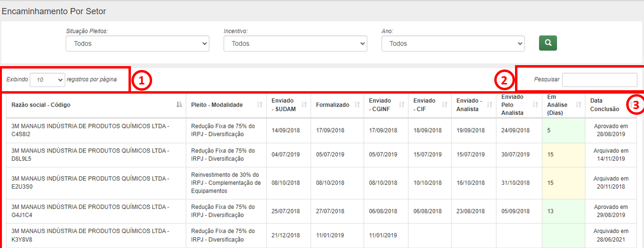The height and width of the screenshot is (248, 644).
Task: Click Formalizado date 27/07/2018
Action: pyautogui.click(x=330, y=211)
